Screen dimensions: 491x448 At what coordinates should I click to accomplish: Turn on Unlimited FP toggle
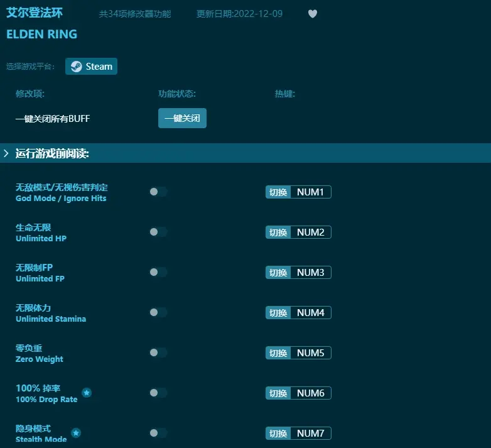tap(158, 272)
